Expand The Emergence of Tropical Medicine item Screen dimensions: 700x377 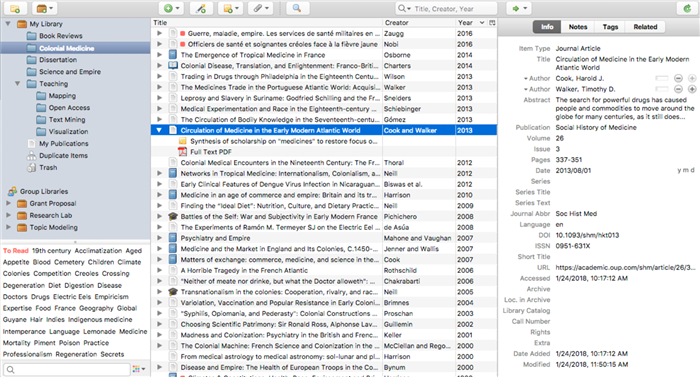pyautogui.click(x=159, y=55)
